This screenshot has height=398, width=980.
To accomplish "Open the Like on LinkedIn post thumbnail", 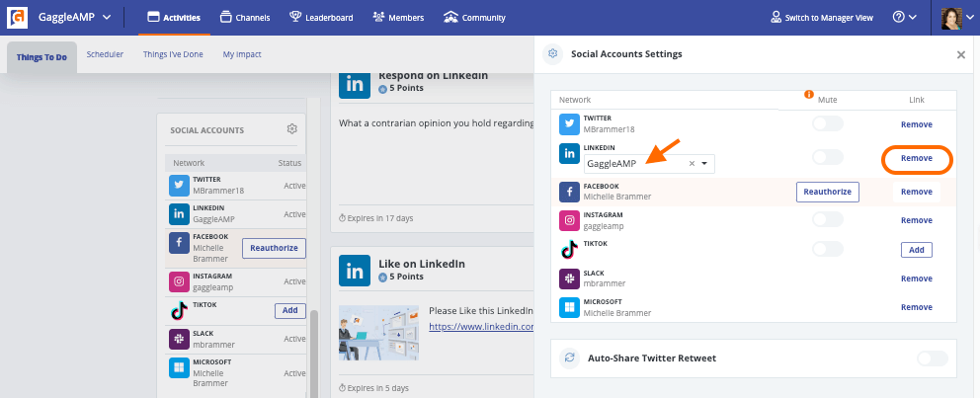I will pos(378,333).
